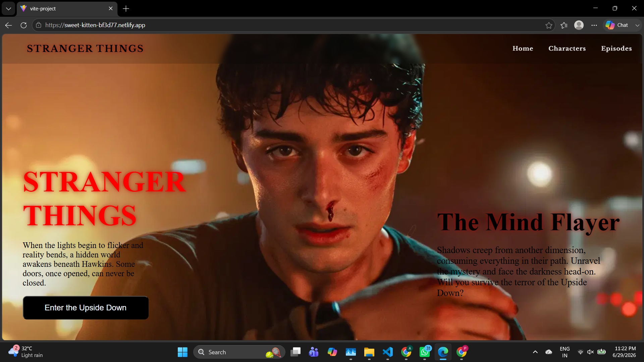Select the red STRANGER THINGS hero heading
This screenshot has height=362, width=644.
pyautogui.click(x=104, y=199)
